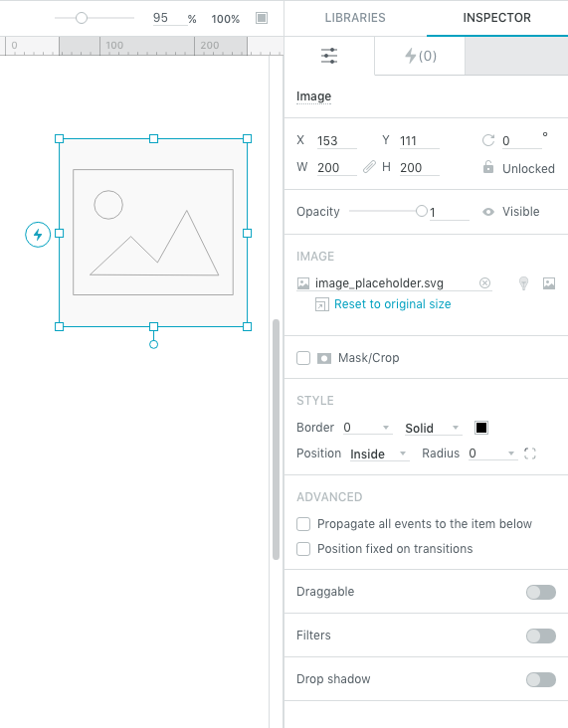Image resolution: width=568 pixels, height=728 pixels.
Task: Open the Solid border style dropdown
Action: click(x=433, y=428)
